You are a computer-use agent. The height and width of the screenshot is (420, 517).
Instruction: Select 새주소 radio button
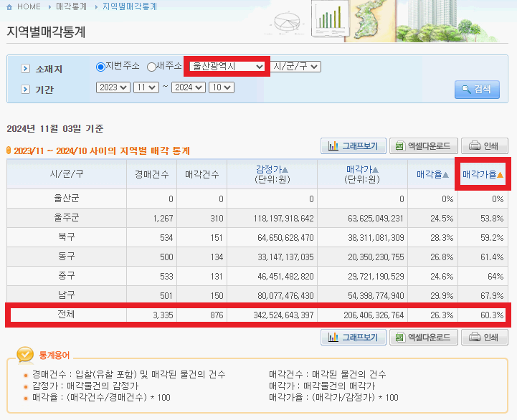[151, 67]
